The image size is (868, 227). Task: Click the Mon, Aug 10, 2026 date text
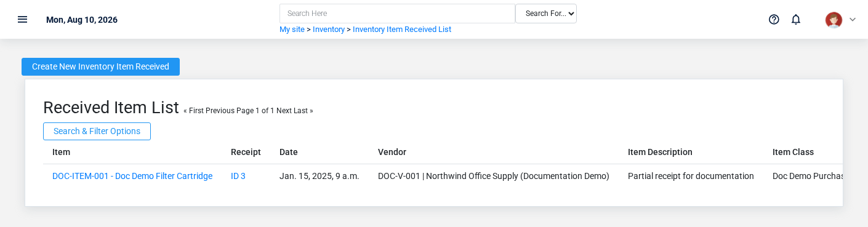(x=82, y=20)
